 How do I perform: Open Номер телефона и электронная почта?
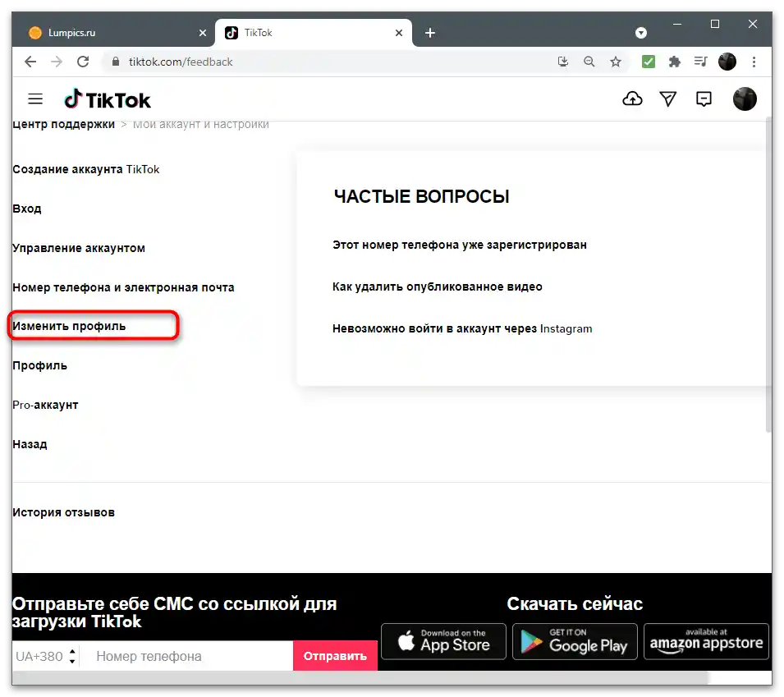[123, 287]
